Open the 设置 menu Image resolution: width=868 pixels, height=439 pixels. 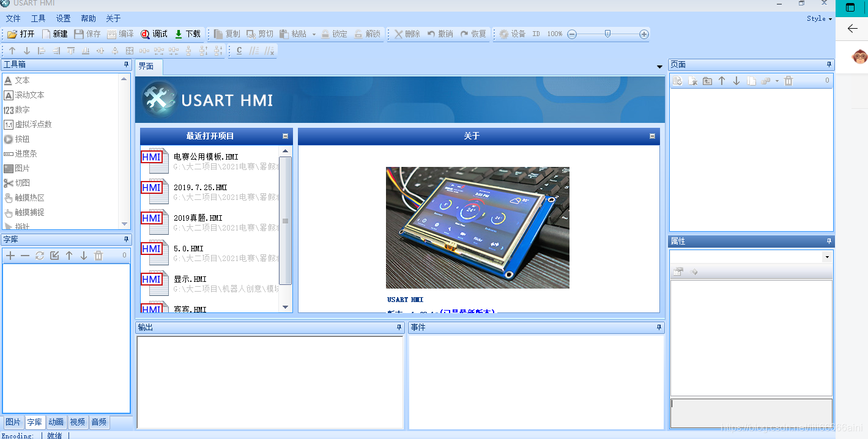coord(63,18)
